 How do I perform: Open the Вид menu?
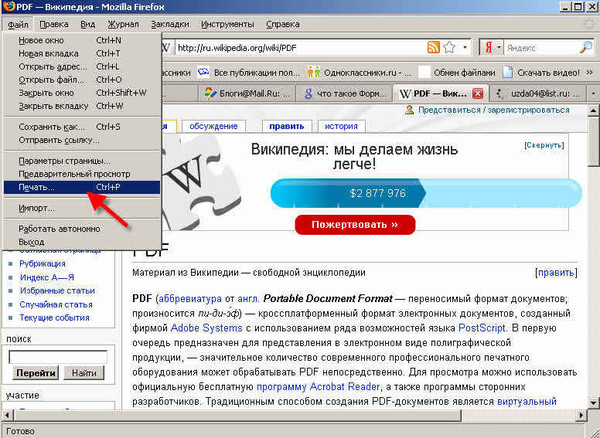click(88, 24)
